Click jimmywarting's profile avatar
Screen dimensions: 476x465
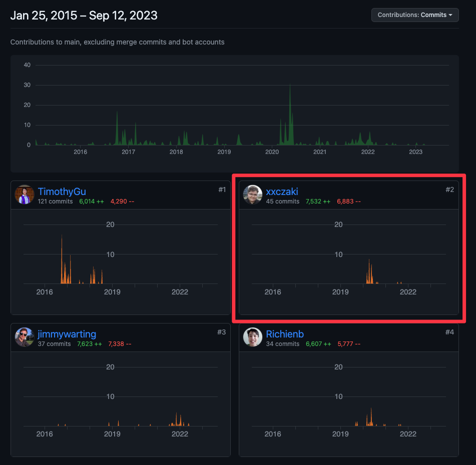tap(25, 337)
